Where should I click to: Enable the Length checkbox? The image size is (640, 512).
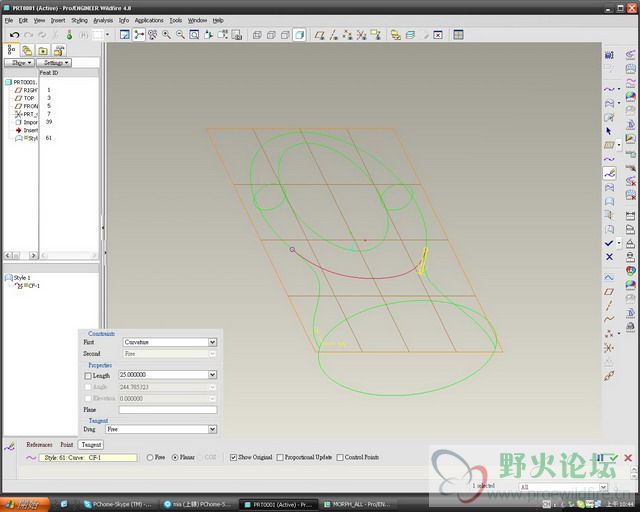[88, 376]
